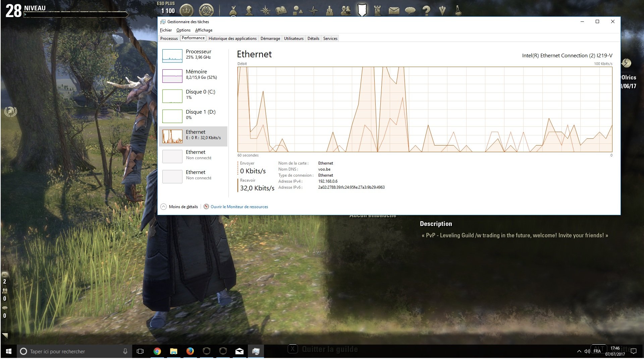Image resolution: width=644 pixels, height=362 pixels.
Task: Click the alliance laurel emblem on left
Action: [x=10, y=112]
